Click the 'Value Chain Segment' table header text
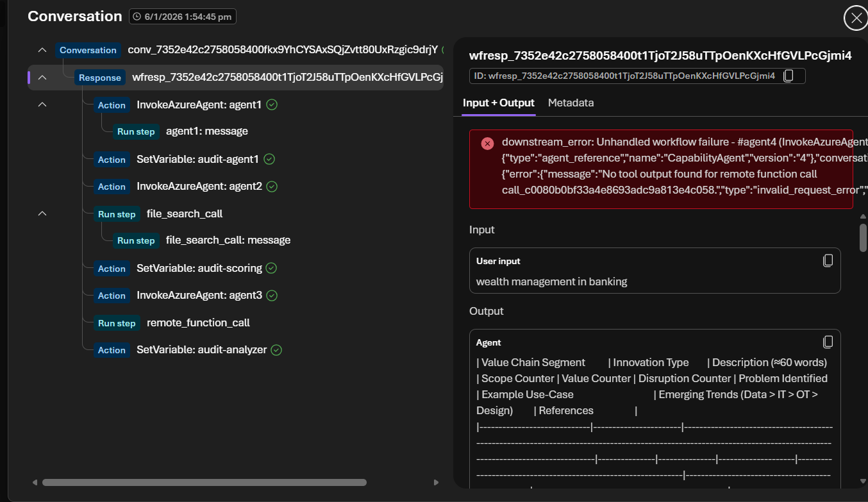868x502 pixels. (533, 362)
